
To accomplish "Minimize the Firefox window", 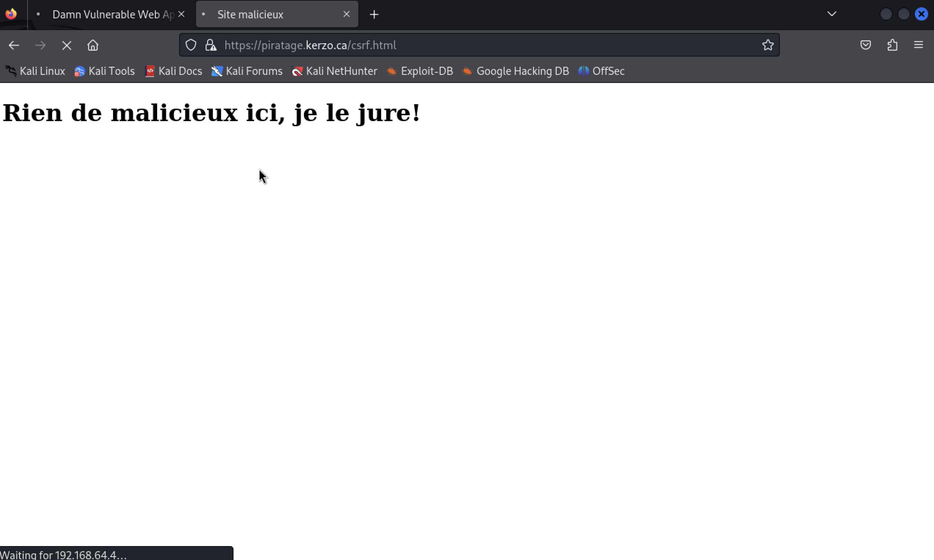I will pos(886,14).
